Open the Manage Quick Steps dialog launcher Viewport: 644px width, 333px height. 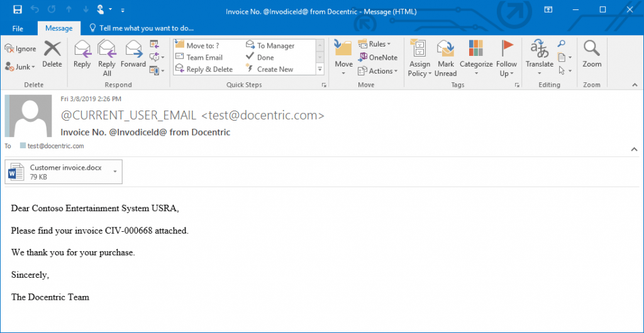[324, 85]
